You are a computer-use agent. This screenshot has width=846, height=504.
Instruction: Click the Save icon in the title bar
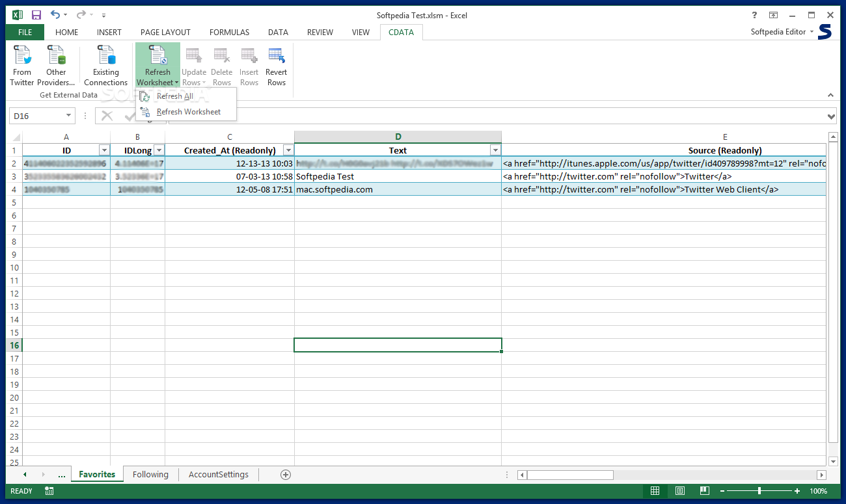[36, 15]
